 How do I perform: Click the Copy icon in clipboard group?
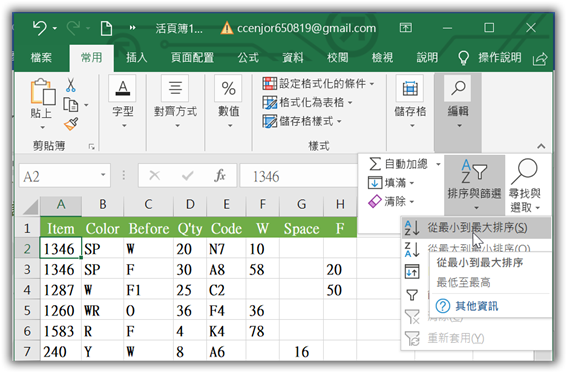tap(71, 105)
